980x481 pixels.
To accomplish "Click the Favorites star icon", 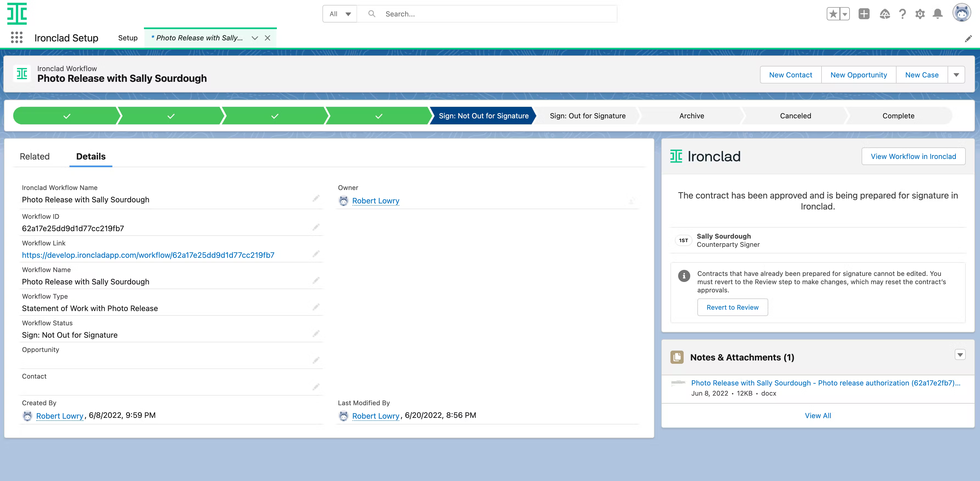I will (833, 14).
